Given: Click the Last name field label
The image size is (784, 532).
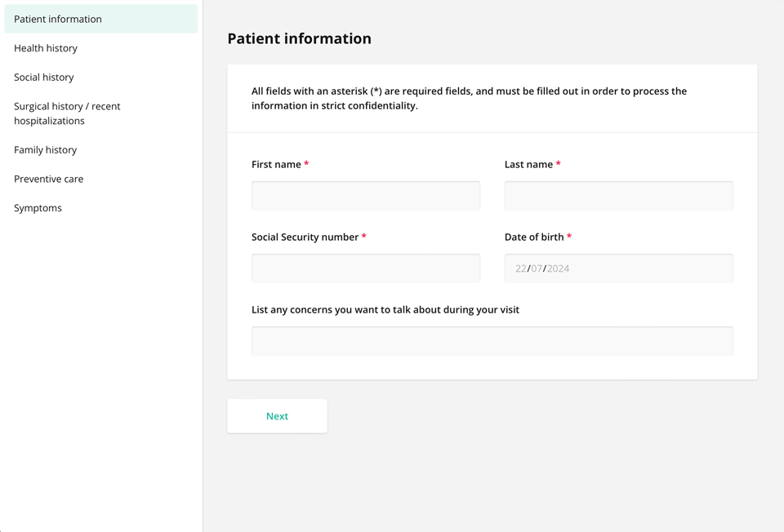Looking at the screenshot, I should pos(528,165).
